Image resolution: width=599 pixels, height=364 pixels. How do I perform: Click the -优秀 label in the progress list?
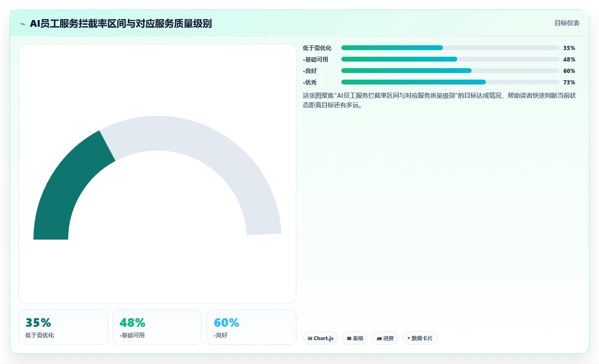point(310,83)
